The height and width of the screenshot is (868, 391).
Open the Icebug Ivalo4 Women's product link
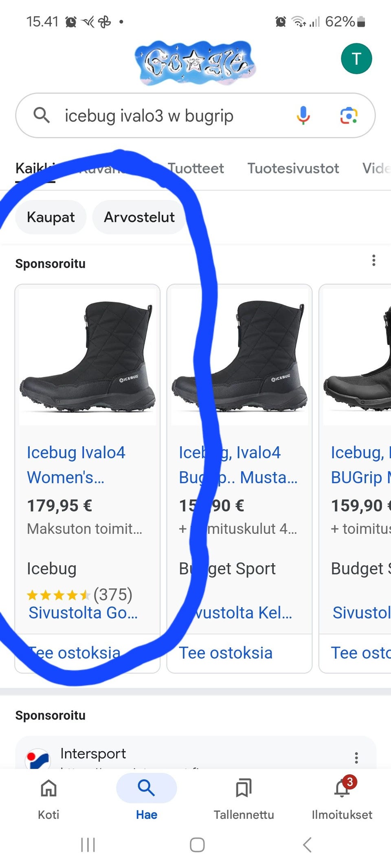click(x=76, y=464)
